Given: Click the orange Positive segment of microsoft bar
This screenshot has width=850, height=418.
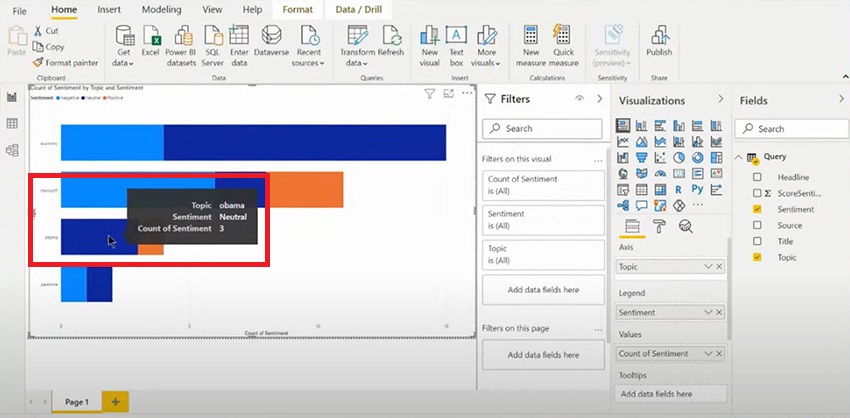Looking at the screenshot, I should [x=305, y=190].
